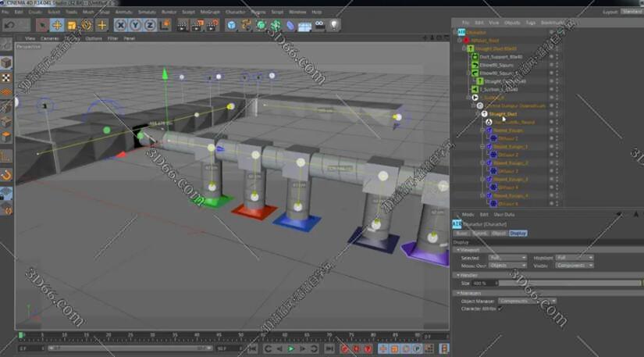Switch to the Display tab

point(518,233)
